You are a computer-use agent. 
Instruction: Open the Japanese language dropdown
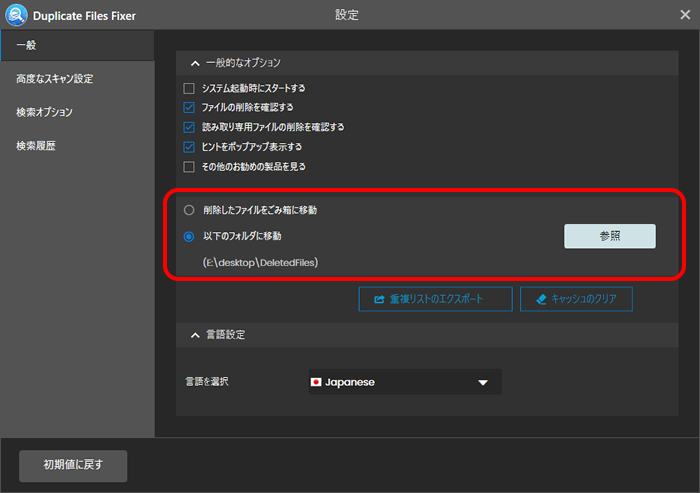(x=405, y=382)
